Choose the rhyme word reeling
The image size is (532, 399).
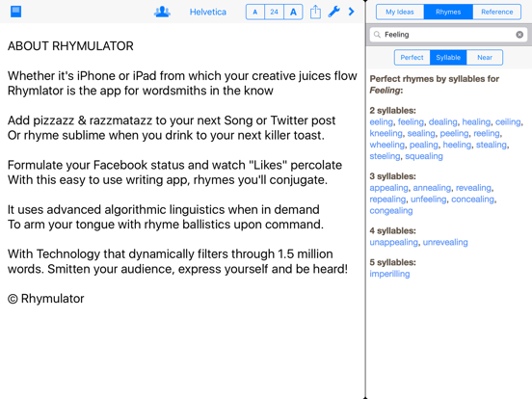487,133
